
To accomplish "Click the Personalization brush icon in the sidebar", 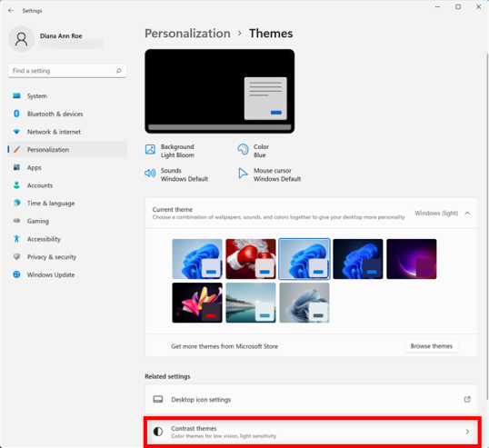I will point(16,149).
